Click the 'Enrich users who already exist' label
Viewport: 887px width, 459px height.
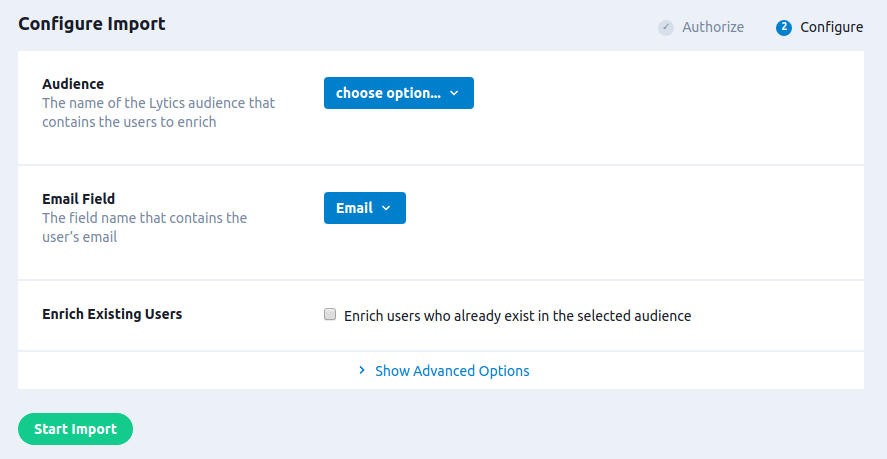(517, 316)
